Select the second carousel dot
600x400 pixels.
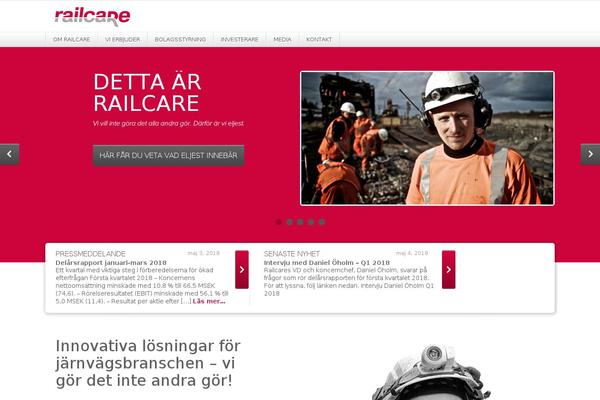click(289, 222)
